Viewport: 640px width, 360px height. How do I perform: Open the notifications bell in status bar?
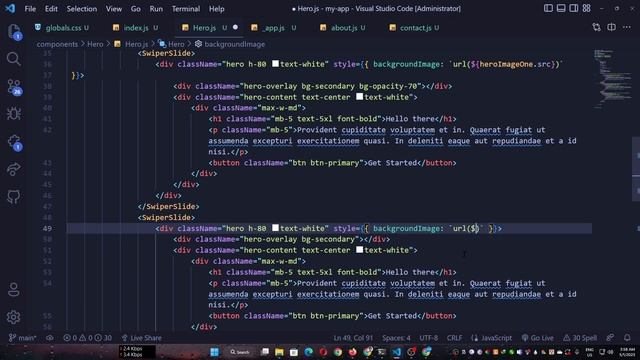[x=627, y=338]
